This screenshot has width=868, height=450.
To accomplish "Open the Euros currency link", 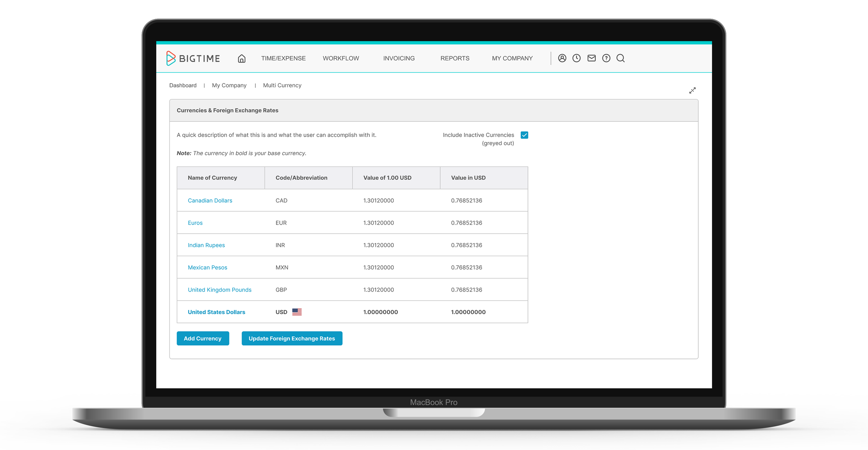I will tap(195, 223).
